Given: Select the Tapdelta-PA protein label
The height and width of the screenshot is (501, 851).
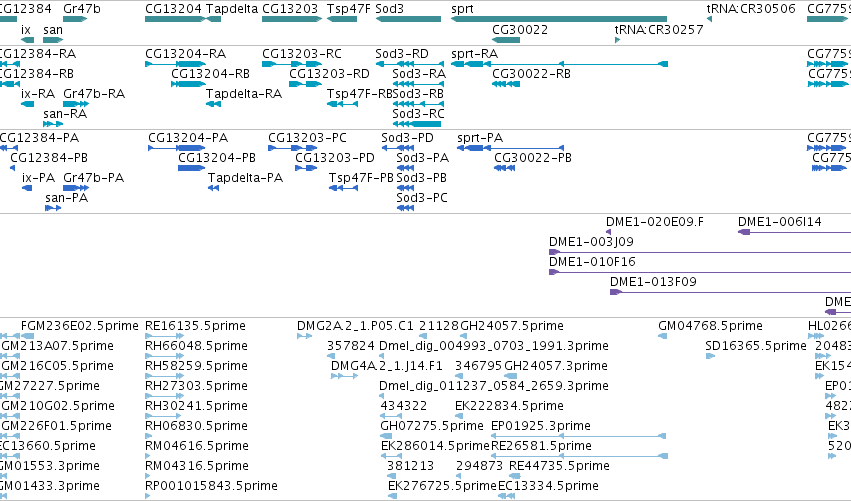Looking at the screenshot, I should click(x=245, y=178).
